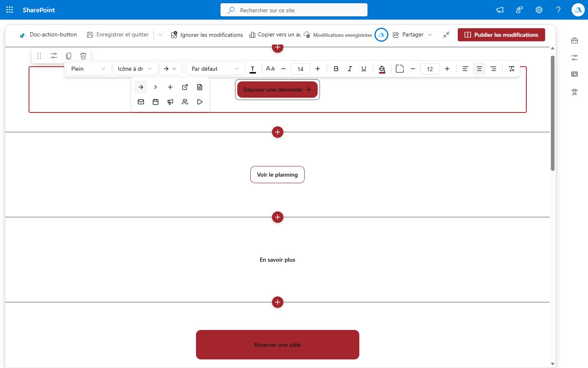Select Ignorer les modifications

click(207, 35)
